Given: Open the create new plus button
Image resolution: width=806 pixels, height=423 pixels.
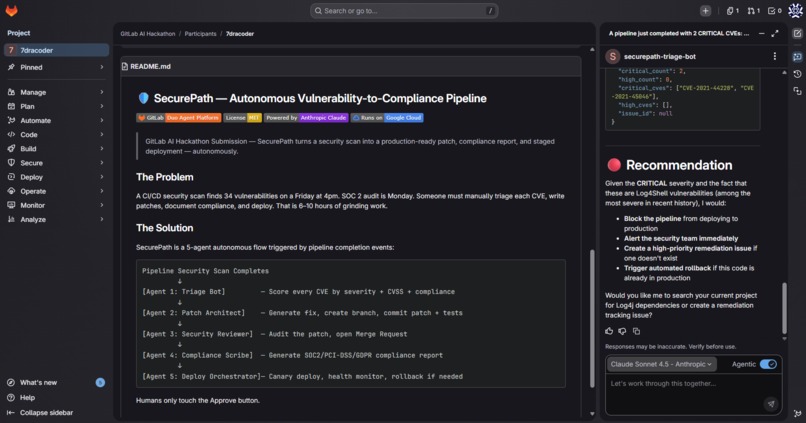Looking at the screenshot, I should click(x=705, y=11).
